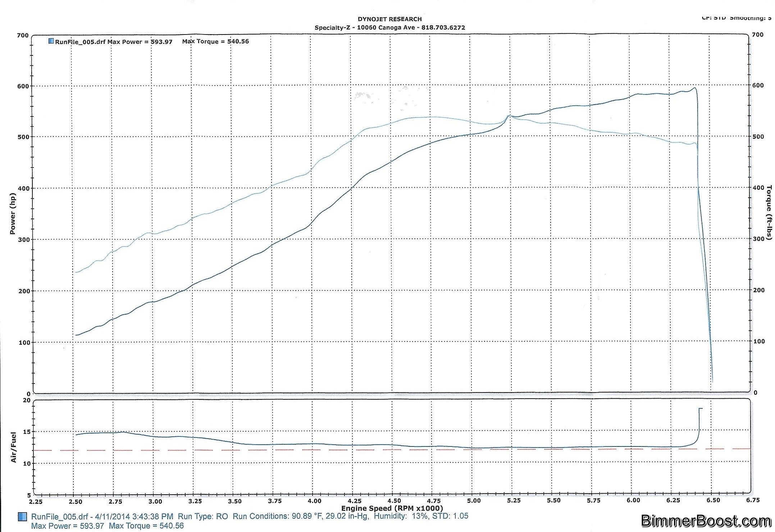Click the top legend Max Power = 593.97 text

tap(140, 42)
